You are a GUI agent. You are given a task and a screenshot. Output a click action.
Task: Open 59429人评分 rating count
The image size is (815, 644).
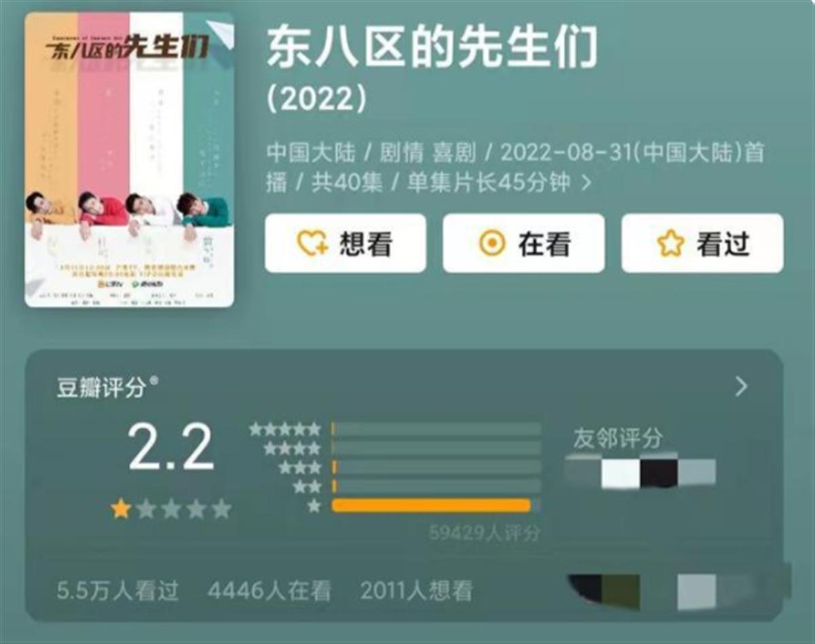[x=484, y=533]
